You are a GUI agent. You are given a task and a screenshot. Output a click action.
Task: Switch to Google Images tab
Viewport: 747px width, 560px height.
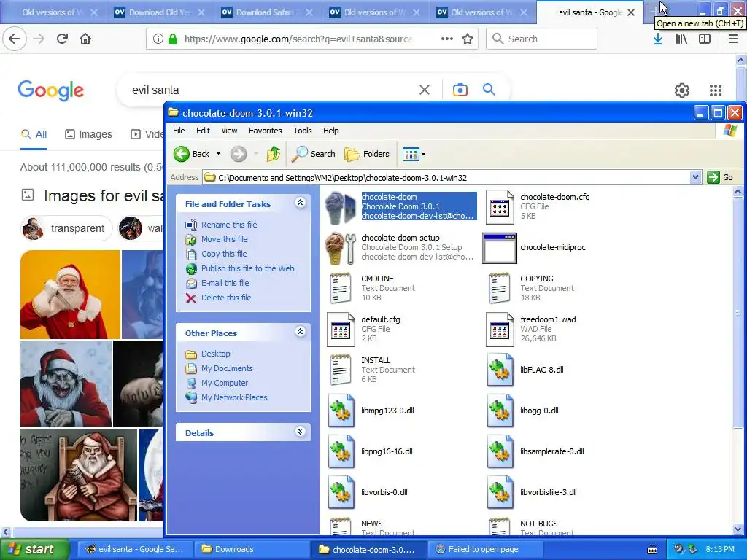pos(88,134)
